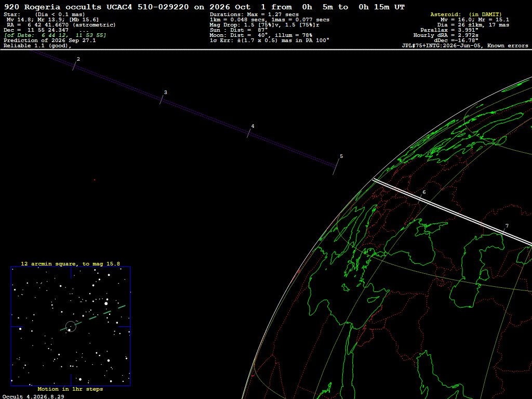Click time marker 6 on the shadow track

[424, 192]
